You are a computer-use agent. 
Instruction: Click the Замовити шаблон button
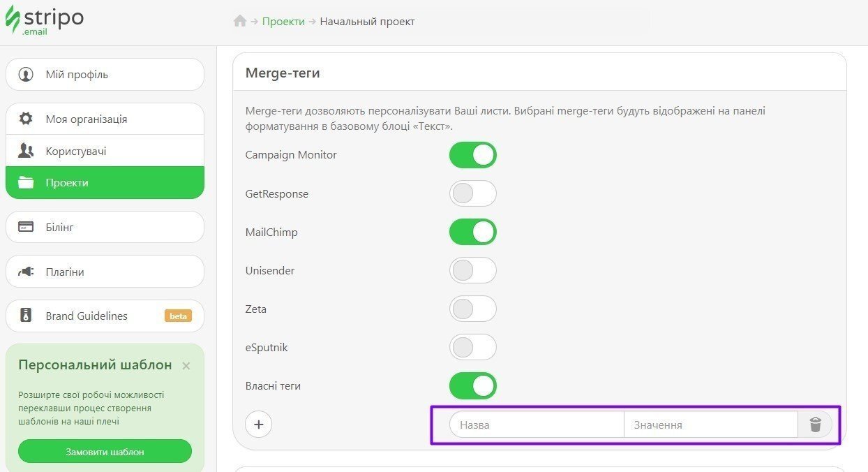[x=105, y=452]
